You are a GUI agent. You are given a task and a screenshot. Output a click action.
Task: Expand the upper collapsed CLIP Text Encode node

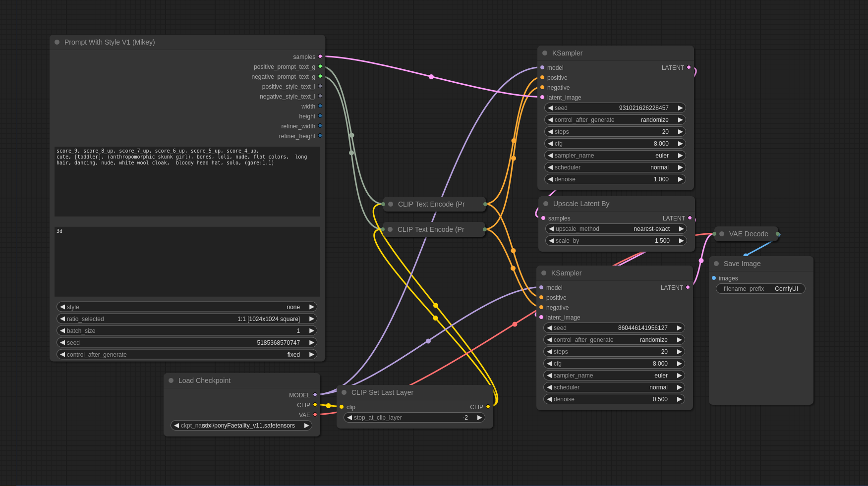click(391, 204)
